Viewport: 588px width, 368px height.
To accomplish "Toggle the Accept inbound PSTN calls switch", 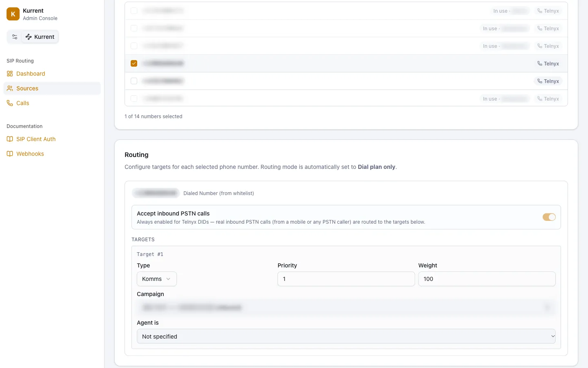I will (x=549, y=217).
